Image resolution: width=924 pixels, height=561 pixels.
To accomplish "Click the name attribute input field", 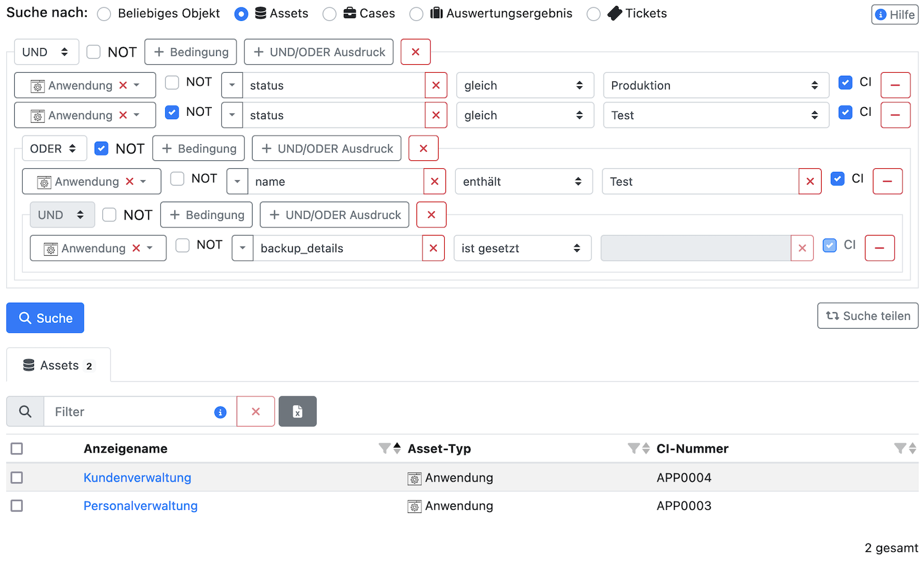I will tap(336, 181).
